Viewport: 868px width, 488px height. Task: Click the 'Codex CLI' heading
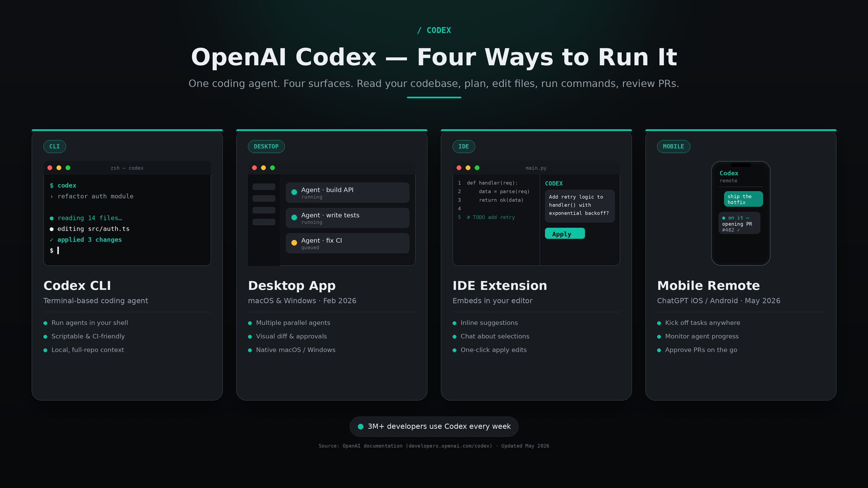[77, 286]
